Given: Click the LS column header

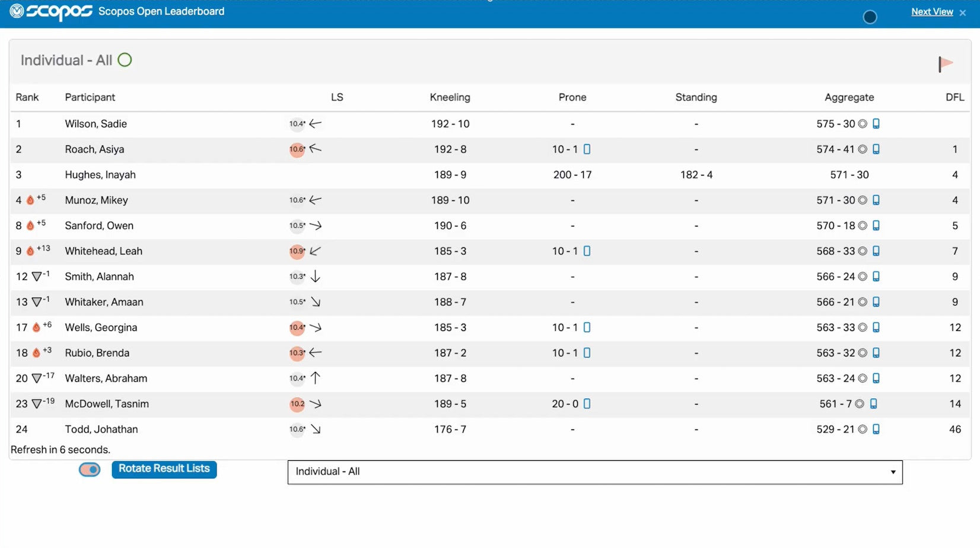Looking at the screenshot, I should pyautogui.click(x=337, y=97).
